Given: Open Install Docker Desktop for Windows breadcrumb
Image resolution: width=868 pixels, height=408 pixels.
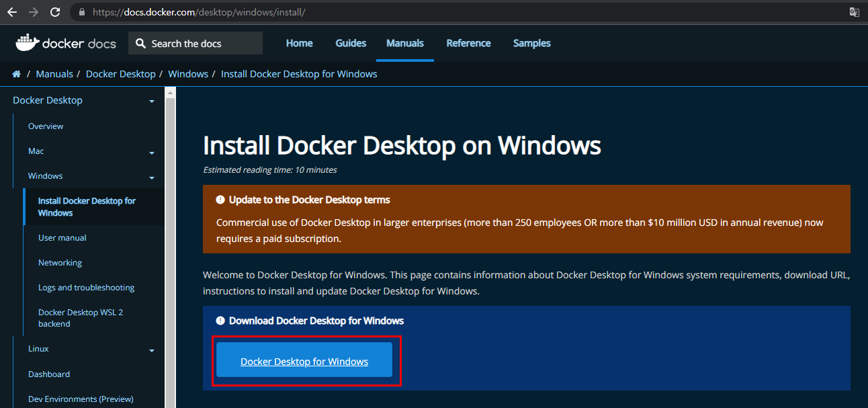Looking at the screenshot, I should [x=299, y=74].
